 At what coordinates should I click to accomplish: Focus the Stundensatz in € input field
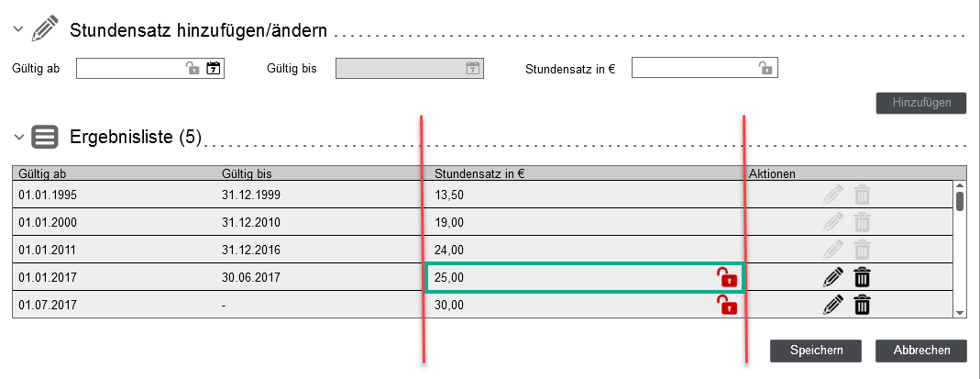point(704,68)
